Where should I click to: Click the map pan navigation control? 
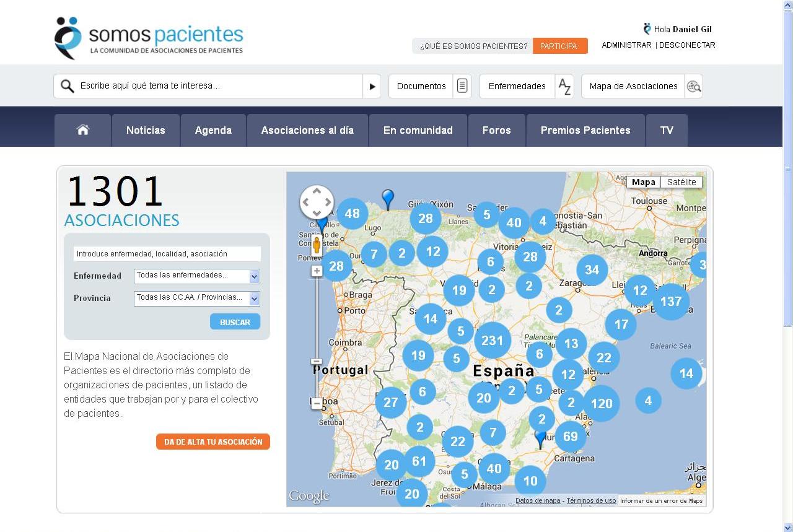(x=317, y=202)
